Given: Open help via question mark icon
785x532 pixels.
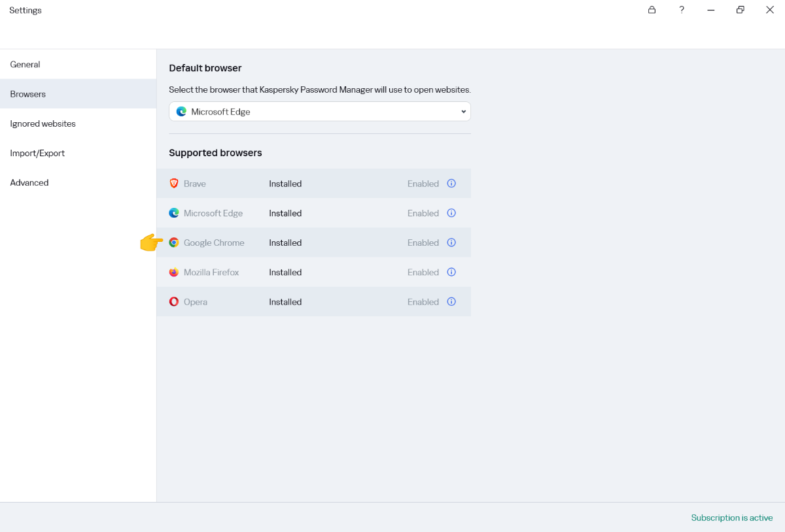Looking at the screenshot, I should point(682,10).
